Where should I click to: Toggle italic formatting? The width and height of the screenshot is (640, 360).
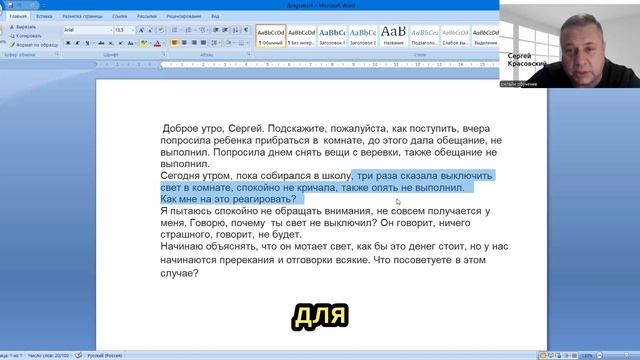tap(77, 43)
